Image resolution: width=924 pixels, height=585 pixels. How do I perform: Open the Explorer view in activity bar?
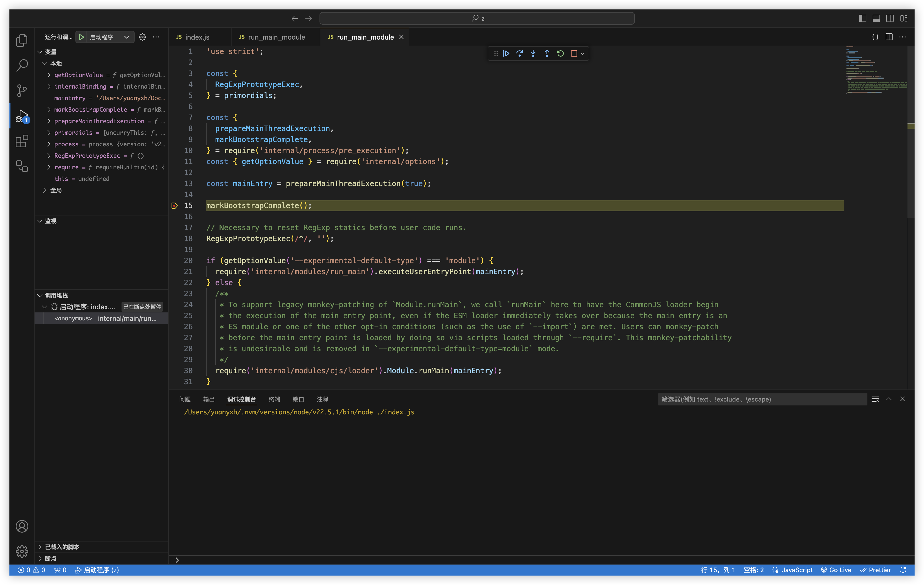(22, 40)
